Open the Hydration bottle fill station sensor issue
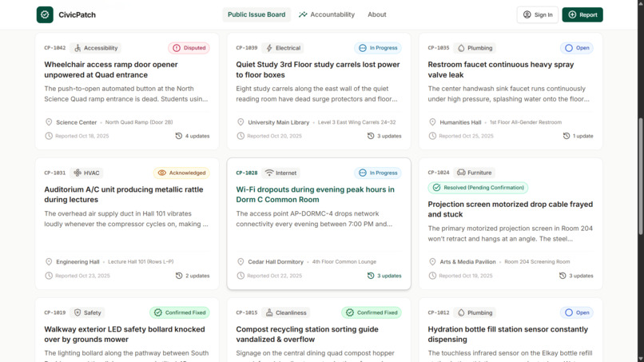Screen dimensions: 644x362 tap(507, 334)
